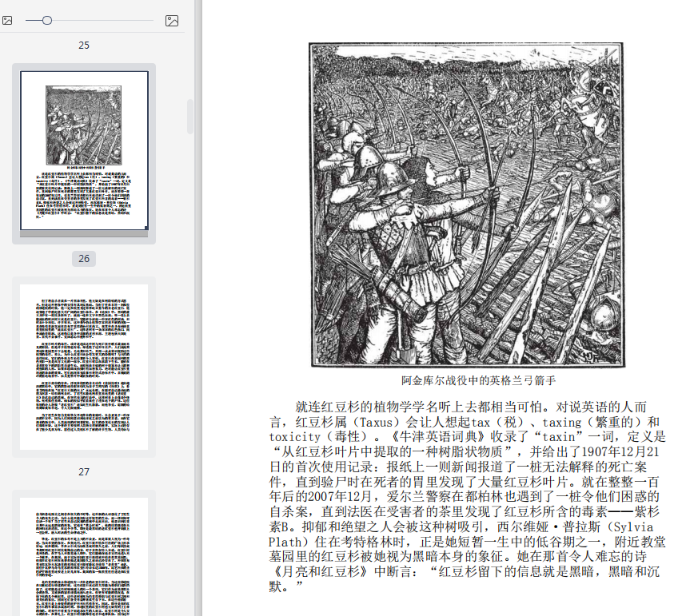Click the caption 阿金库尔战役中的英格兰弓箭手
The width and height of the screenshot is (686, 616).
pos(479,381)
